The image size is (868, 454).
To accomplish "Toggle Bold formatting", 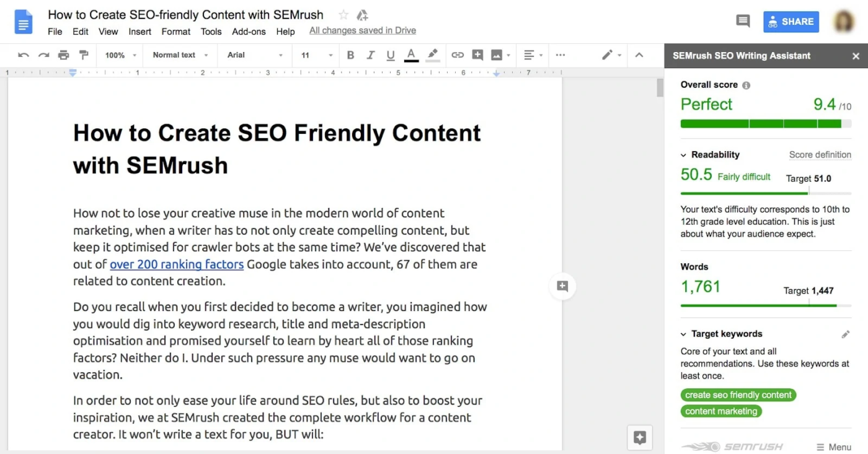I will pyautogui.click(x=350, y=55).
